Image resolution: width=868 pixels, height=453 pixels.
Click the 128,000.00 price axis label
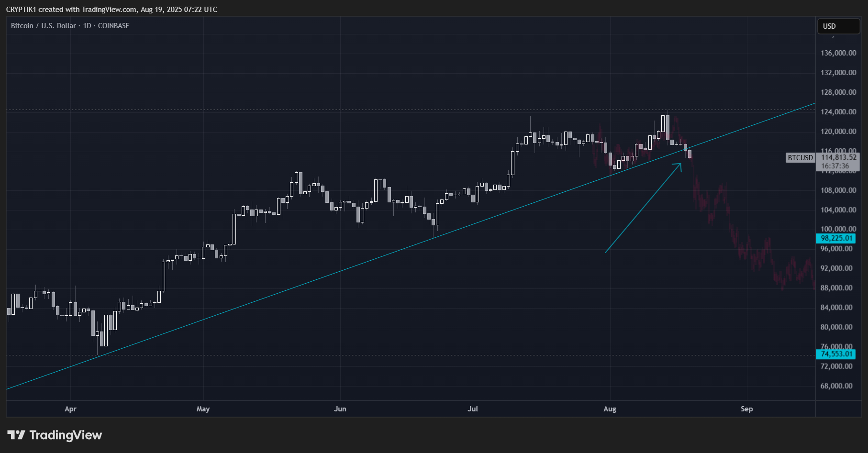click(838, 92)
